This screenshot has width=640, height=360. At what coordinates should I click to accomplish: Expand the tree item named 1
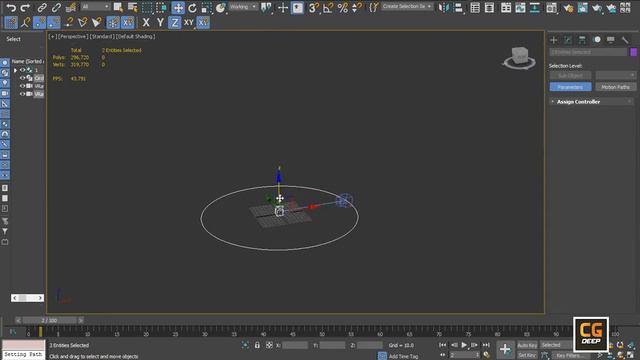(16, 70)
